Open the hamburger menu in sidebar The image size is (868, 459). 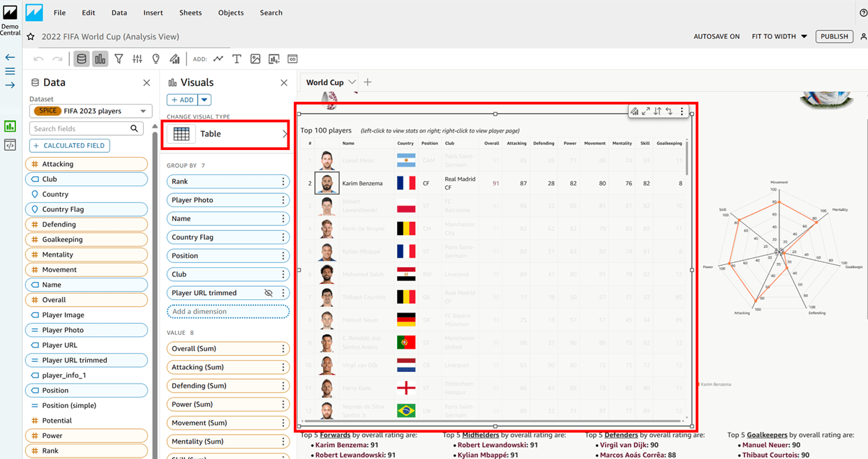[x=10, y=71]
